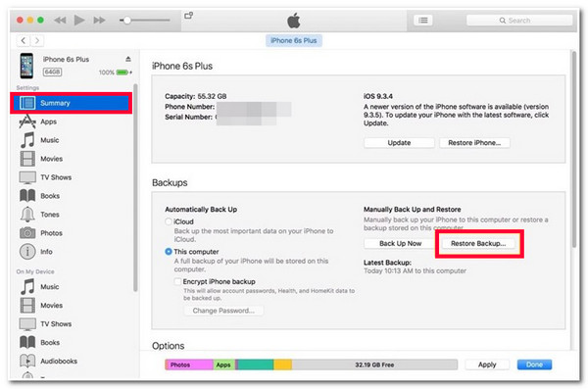The image size is (588, 389).
Task: Click Capacity: 55.32 GB text
Action: coord(195,96)
